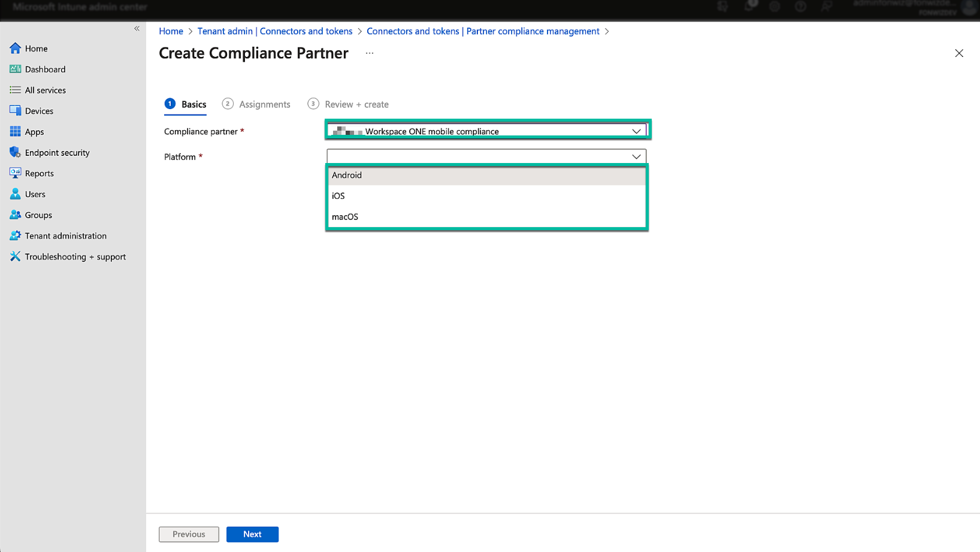Open Devices via its sidebar icon
Viewport: 980px width, 552px height.
point(15,111)
